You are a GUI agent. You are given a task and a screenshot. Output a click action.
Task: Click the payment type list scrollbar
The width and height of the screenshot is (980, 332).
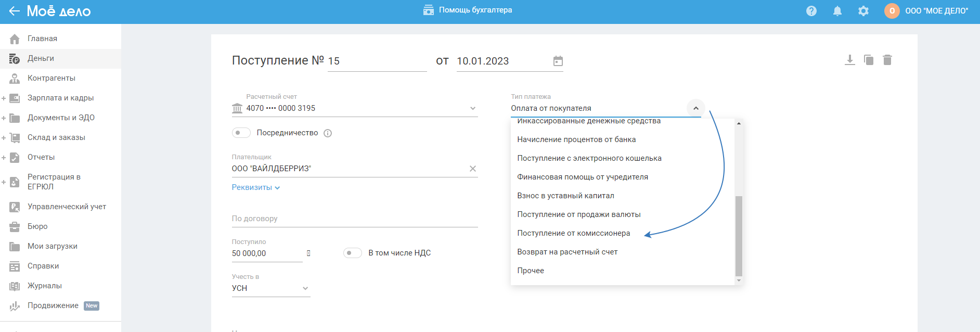[739, 236]
